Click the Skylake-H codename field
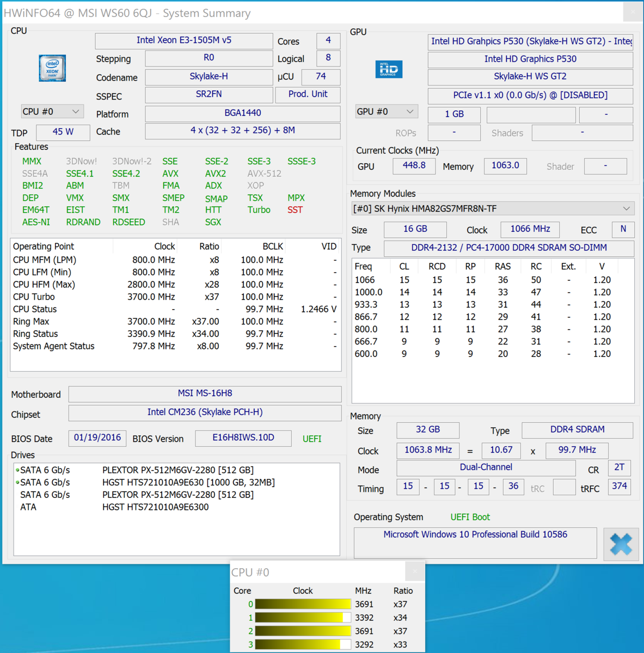 click(x=209, y=77)
